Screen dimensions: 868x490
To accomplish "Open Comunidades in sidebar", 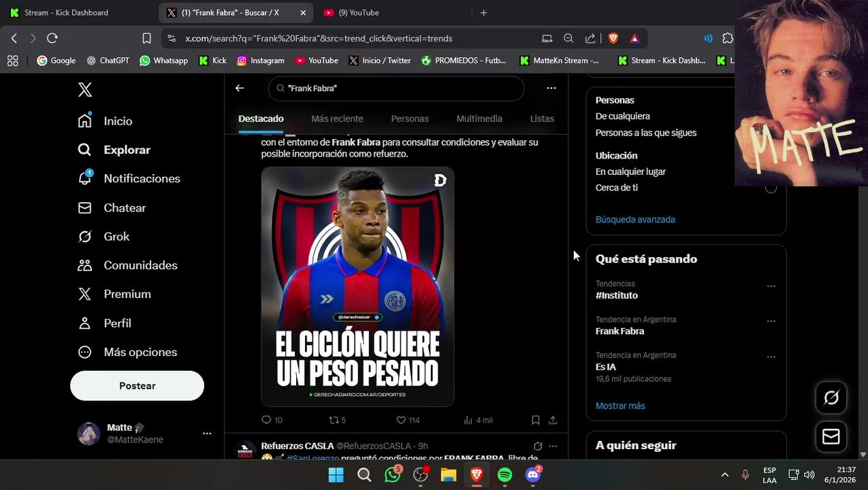I will tap(127, 265).
